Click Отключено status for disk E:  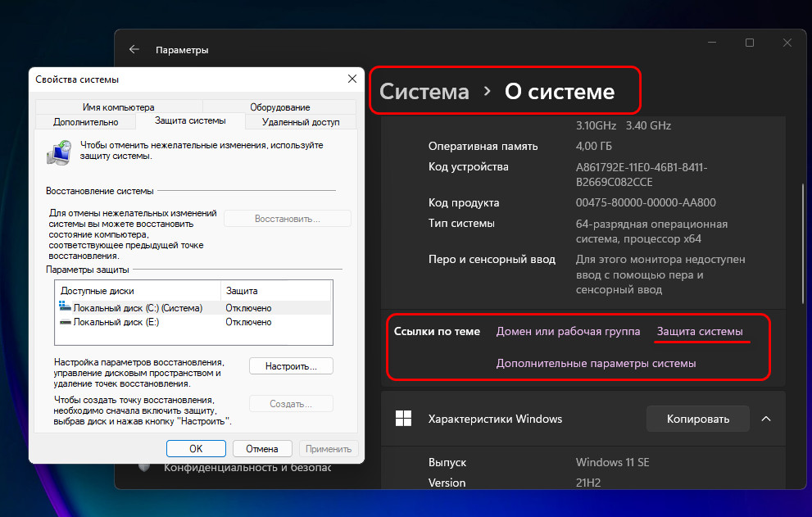[248, 322]
